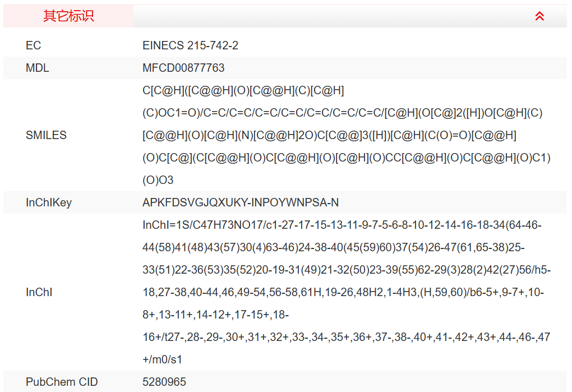Click the InChI row label
This screenshot has width=572, height=392.
point(39,292)
